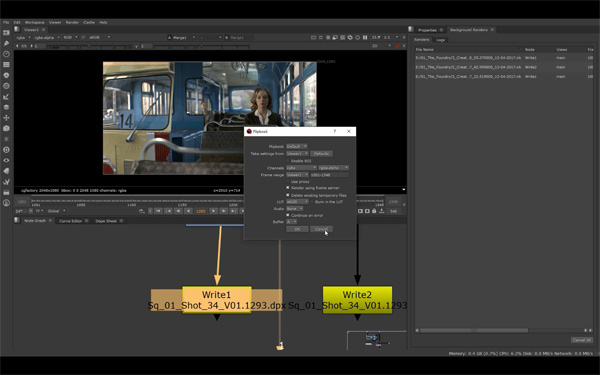The height and width of the screenshot is (375, 600).
Task: Open Channels rgba dropdown in Flipbook dialog
Action: tap(302, 168)
